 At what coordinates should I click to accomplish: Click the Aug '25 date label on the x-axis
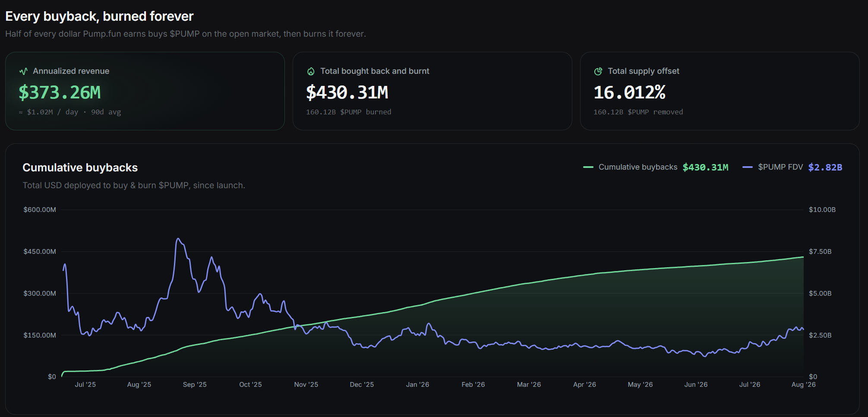coord(139,385)
